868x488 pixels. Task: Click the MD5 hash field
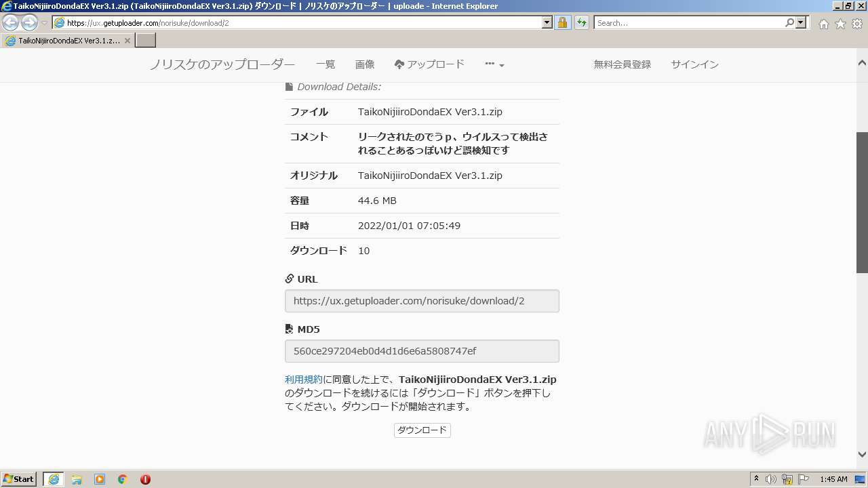pos(422,351)
